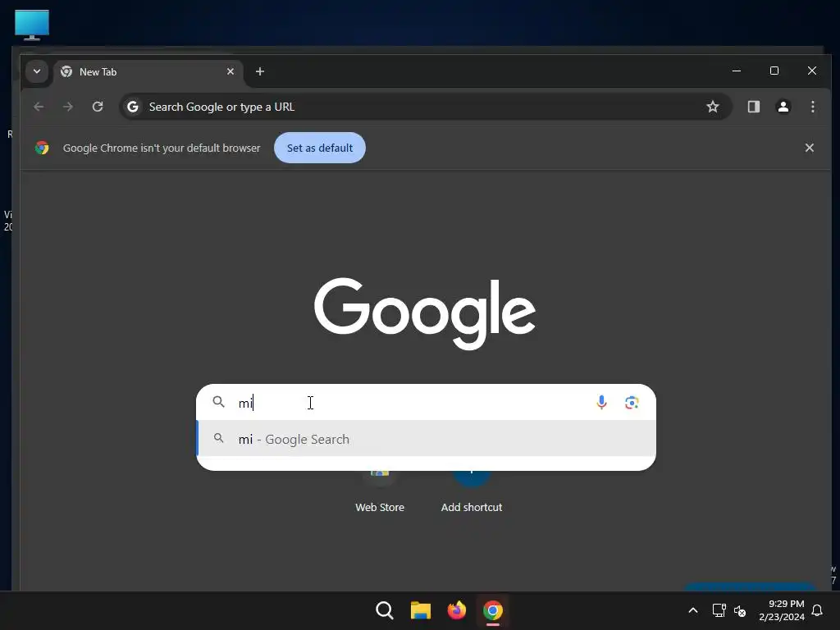Viewport: 840px width, 630px height.
Task: Maximize the Chrome window
Action: [774, 71]
